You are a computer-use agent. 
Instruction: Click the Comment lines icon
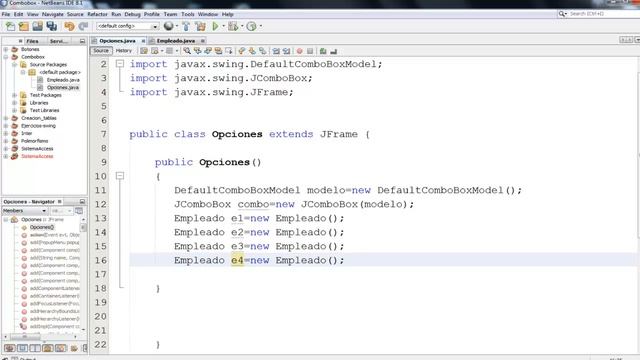(323, 51)
